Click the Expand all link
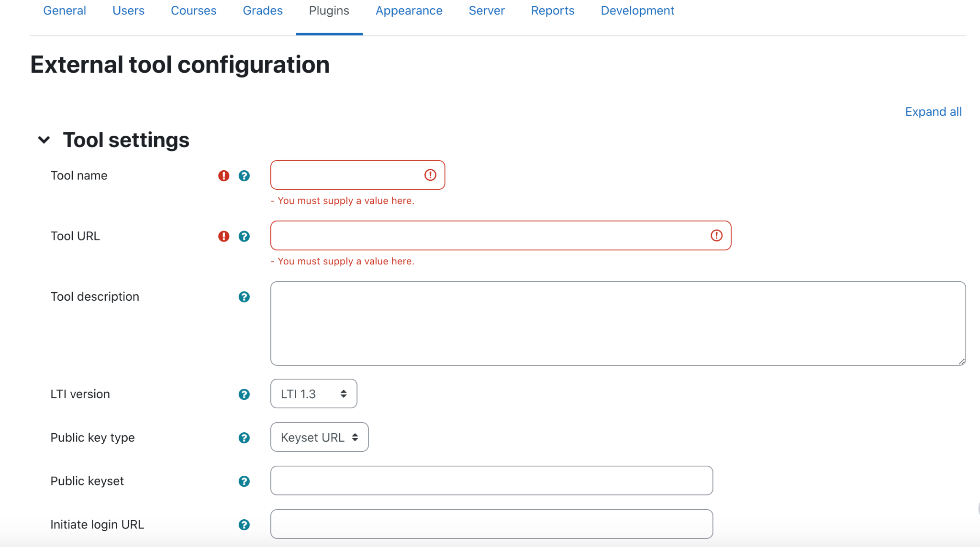The image size is (980, 547). (x=933, y=111)
